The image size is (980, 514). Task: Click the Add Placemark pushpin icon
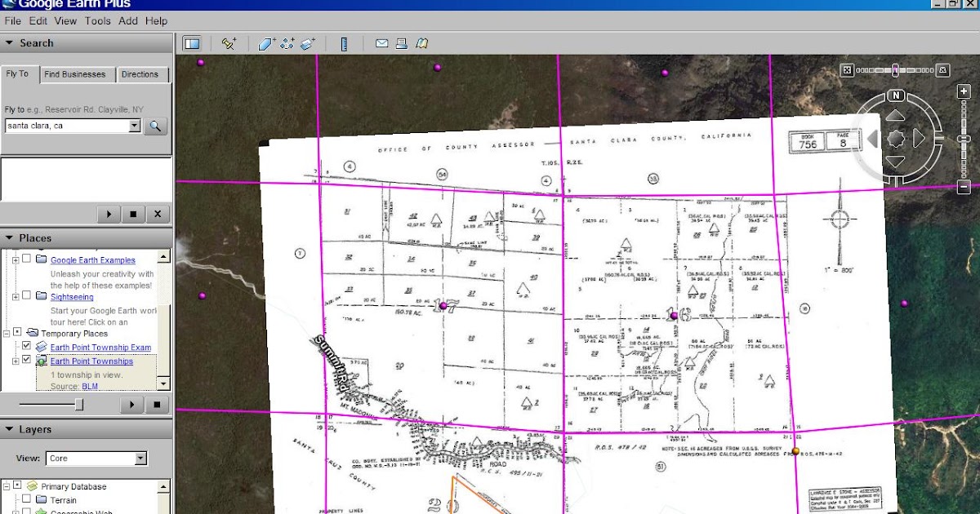click(x=229, y=44)
